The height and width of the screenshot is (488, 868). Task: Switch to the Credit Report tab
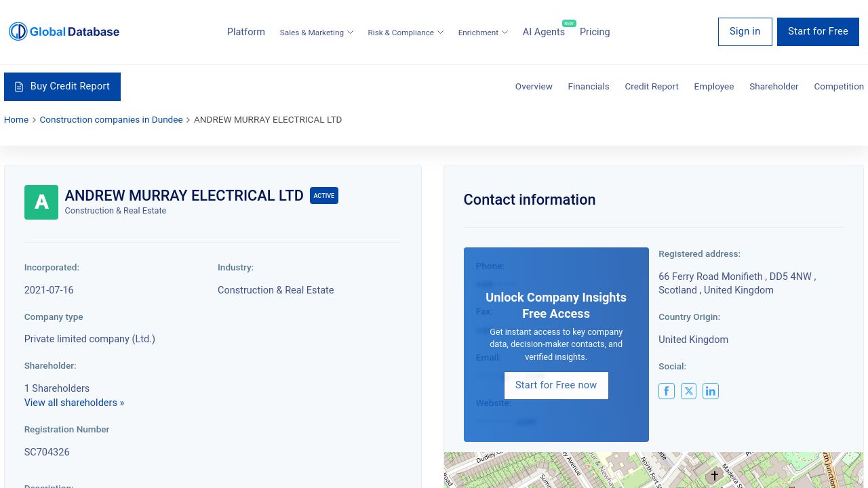point(652,87)
